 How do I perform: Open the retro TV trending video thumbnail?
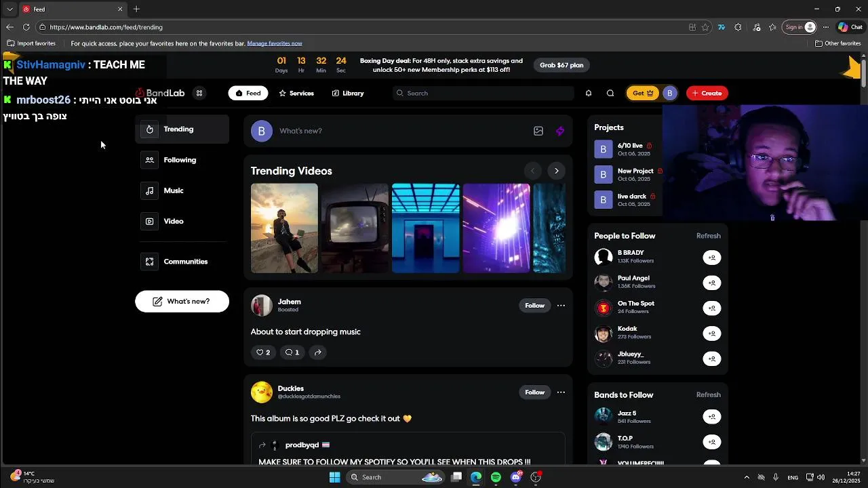tap(355, 228)
